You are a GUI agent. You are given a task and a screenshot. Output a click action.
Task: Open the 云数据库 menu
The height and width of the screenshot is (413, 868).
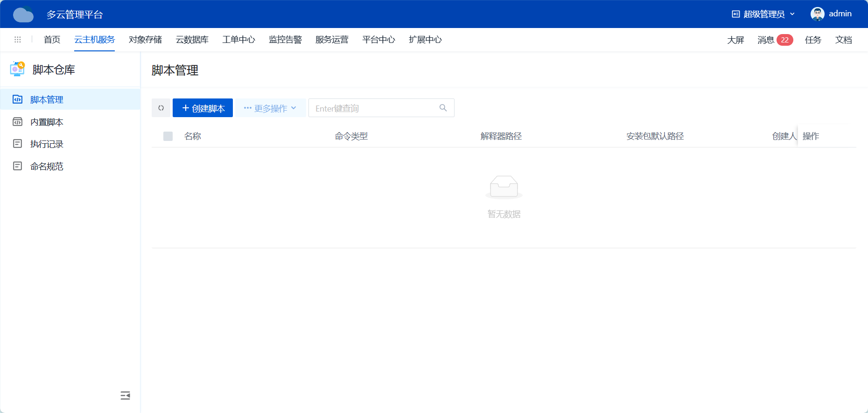(x=192, y=40)
